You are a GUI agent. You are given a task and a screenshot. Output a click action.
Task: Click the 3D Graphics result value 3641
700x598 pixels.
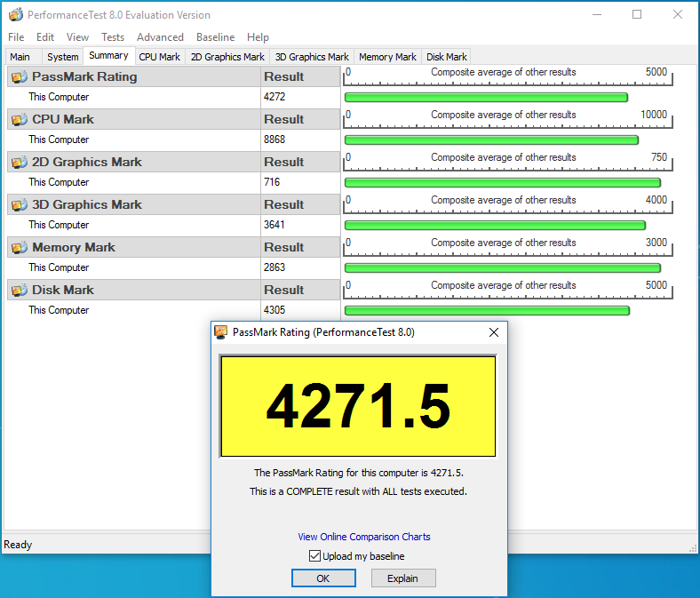pos(274,225)
